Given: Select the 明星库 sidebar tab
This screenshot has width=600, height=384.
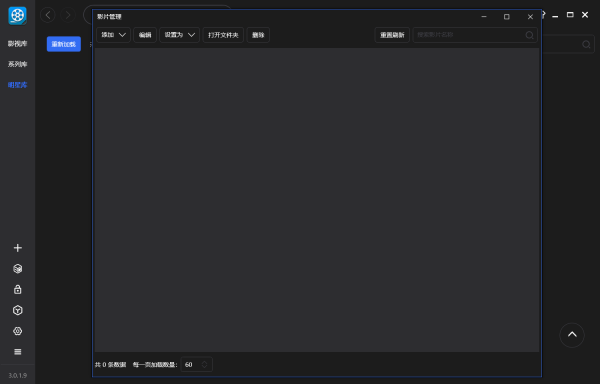Looking at the screenshot, I should tap(18, 85).
